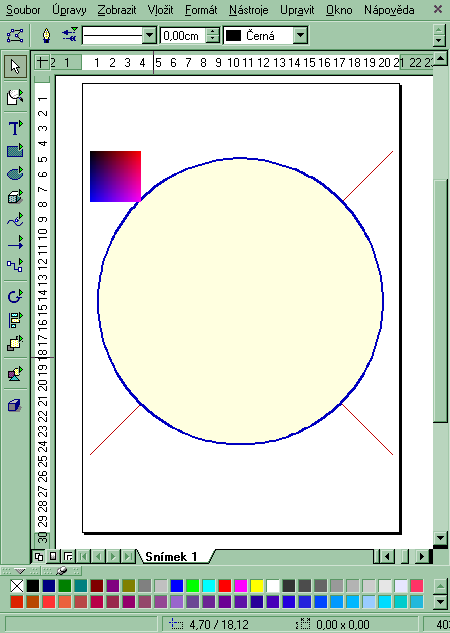Select the Connector tool

(x=15, y=266)
